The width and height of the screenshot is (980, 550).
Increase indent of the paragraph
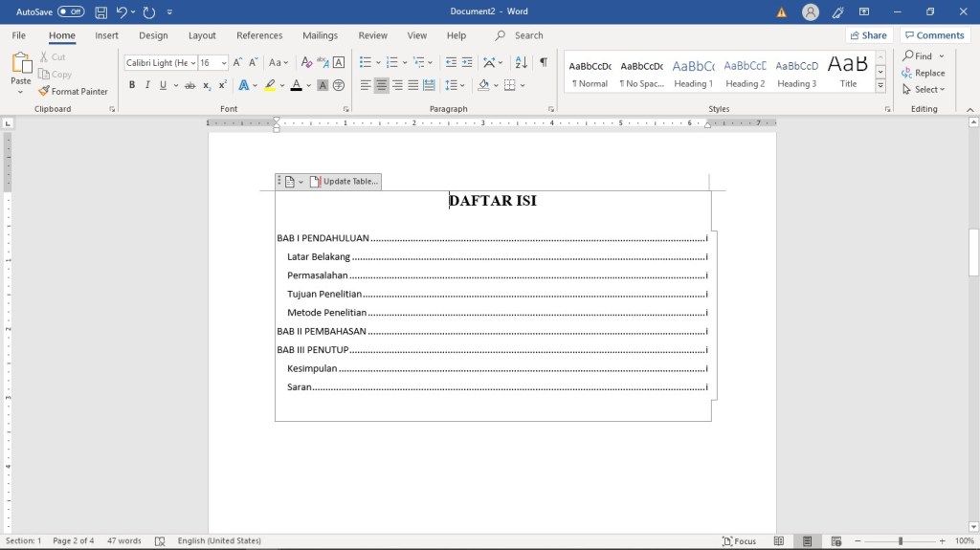(467, 62)
